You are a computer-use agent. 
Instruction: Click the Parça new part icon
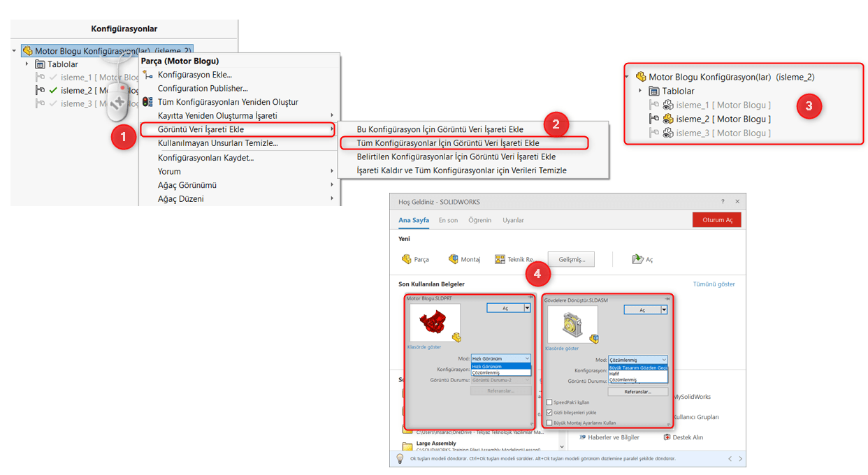point(406,259)
